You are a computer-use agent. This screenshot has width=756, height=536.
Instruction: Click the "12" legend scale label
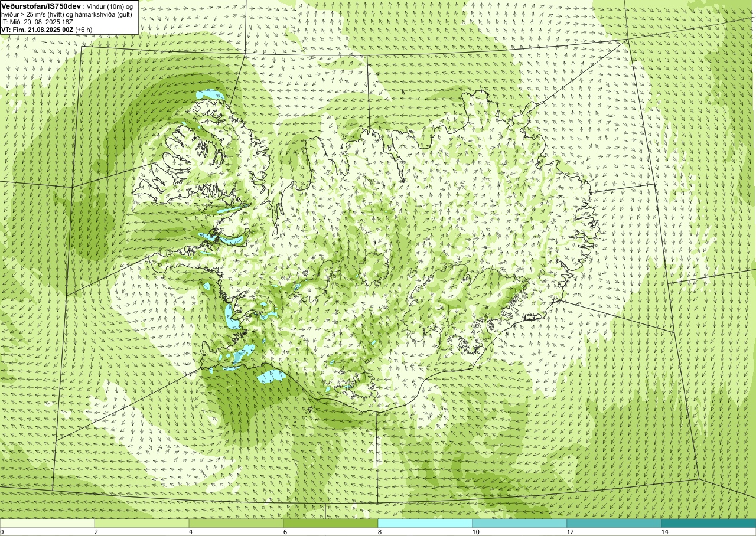(x=569, y=532)
